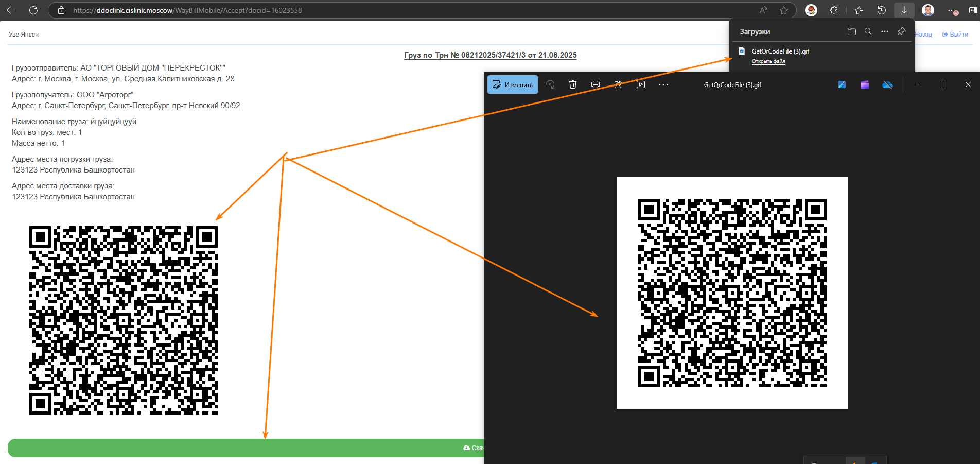Click the 'Масса нетто: 1' line
The width and height of the screenshot is (980, 464).
coord(38,143)
